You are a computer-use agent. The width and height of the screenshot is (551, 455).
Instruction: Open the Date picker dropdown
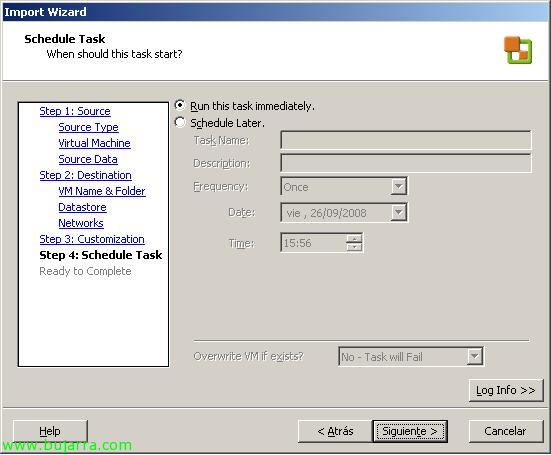(398, 212)
